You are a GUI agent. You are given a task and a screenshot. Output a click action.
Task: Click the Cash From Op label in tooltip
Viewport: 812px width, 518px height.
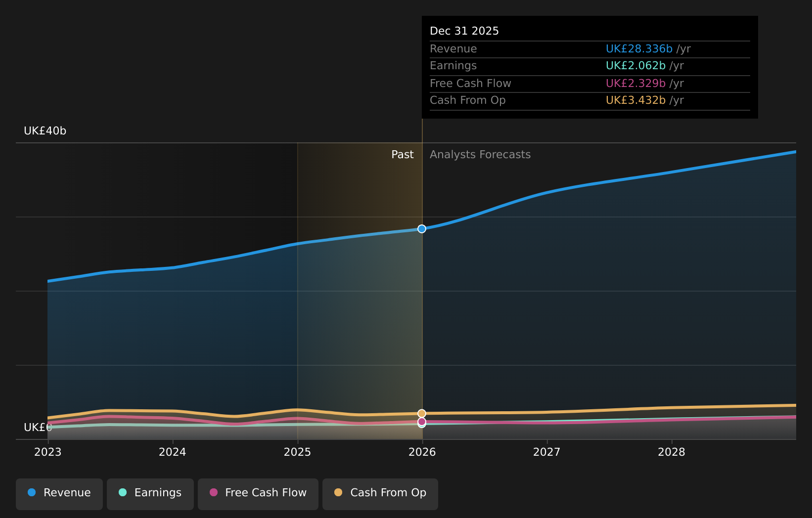tap(468, 100)
